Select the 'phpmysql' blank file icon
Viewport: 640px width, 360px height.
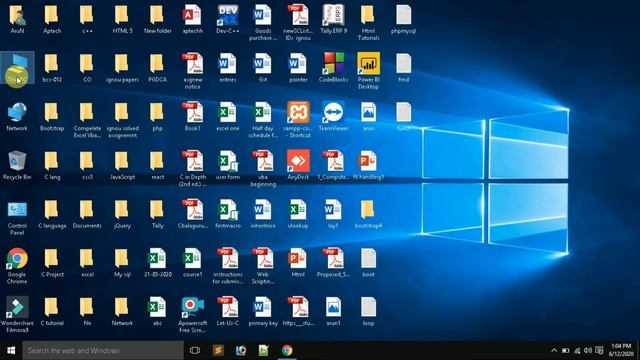[x=403, y=19]
